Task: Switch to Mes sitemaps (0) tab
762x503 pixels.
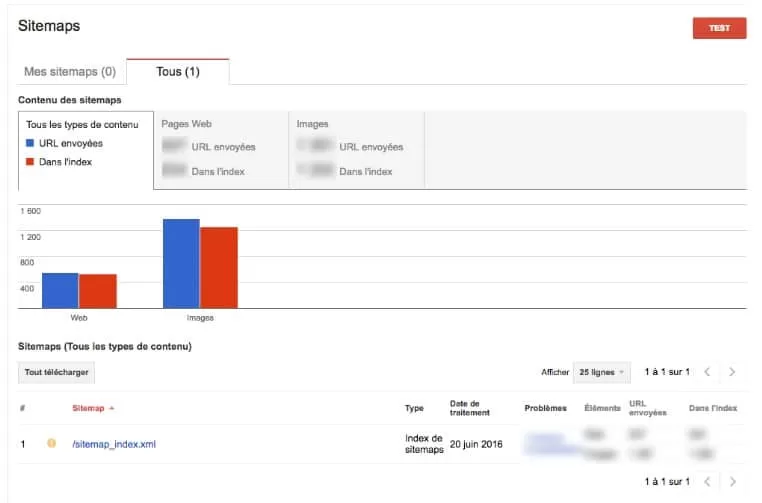Action: tap(70, 72)
